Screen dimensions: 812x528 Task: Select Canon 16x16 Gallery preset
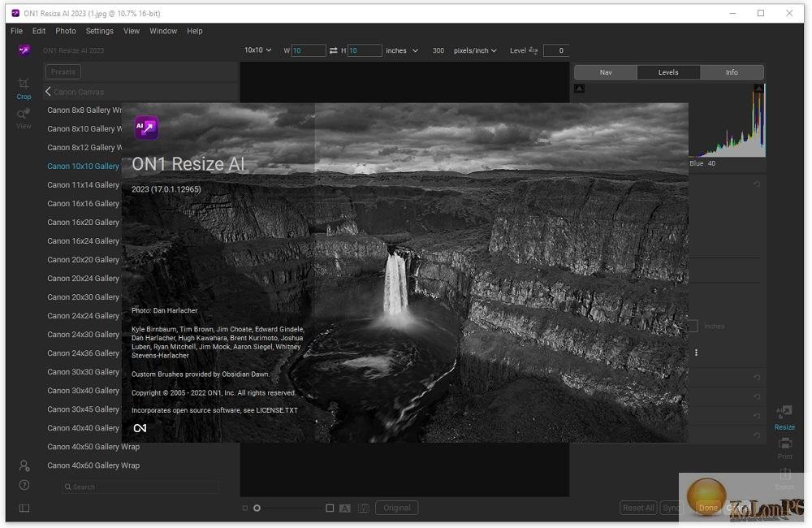tap(83, 204)
